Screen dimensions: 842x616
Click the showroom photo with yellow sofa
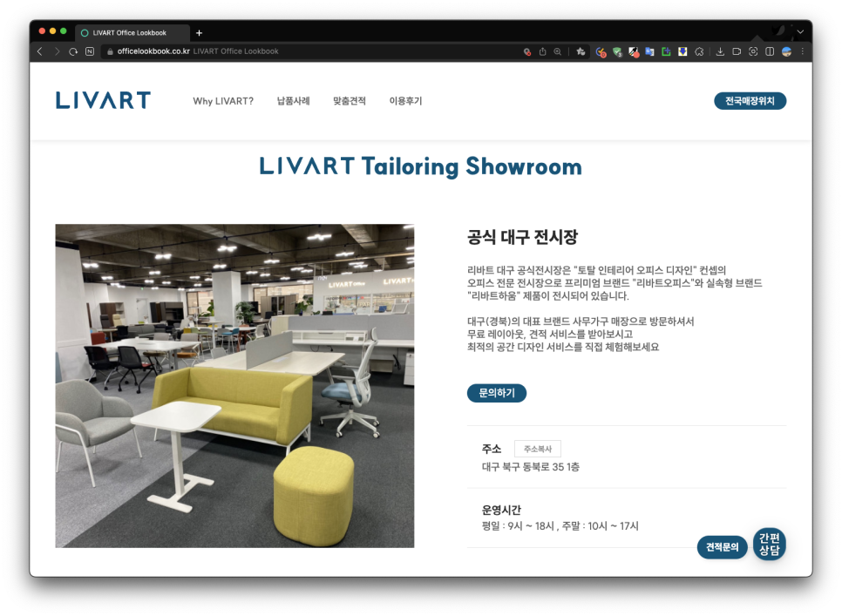coord(234,386)
